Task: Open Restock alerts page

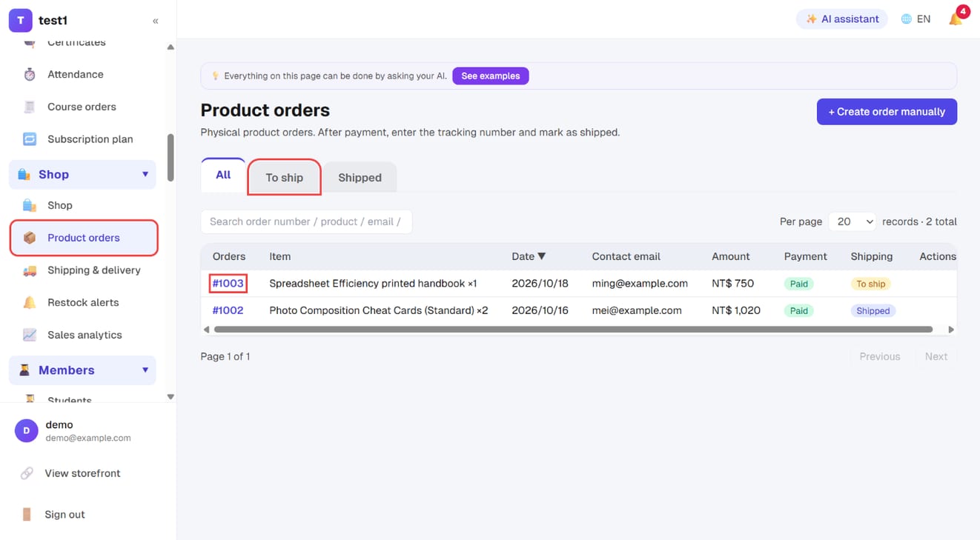Action: click(x=83, y=302)
